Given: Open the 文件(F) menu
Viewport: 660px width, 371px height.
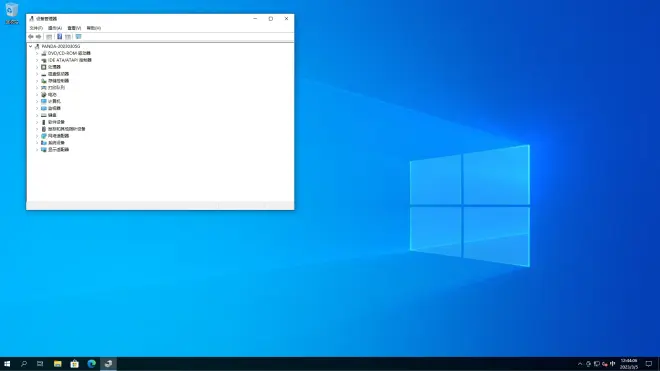Looking at the screenshot, I should tap(36, 28).
